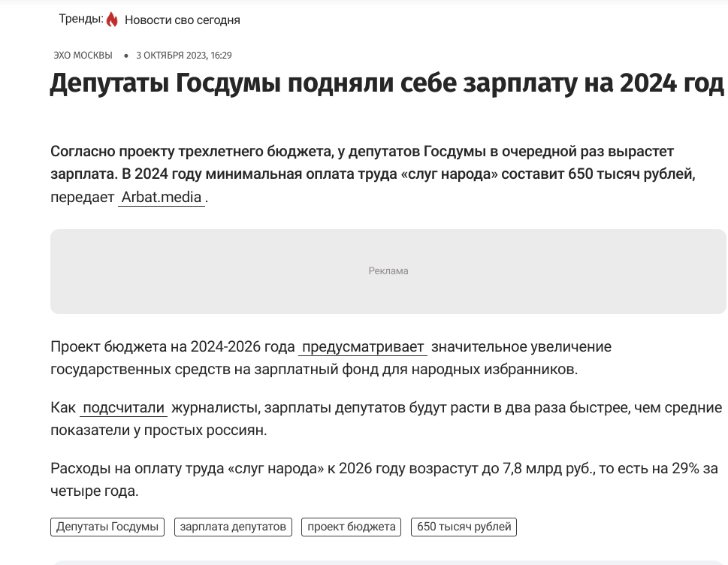Click the date '3 ОКТЯБРЯ 2023, 16:29'
Screen dimensions: 728x565
184,56
